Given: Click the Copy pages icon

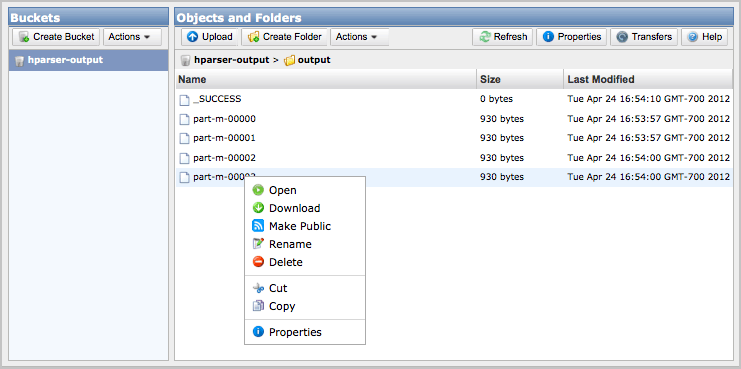Looking at the screenshot, I should point(258,306).
